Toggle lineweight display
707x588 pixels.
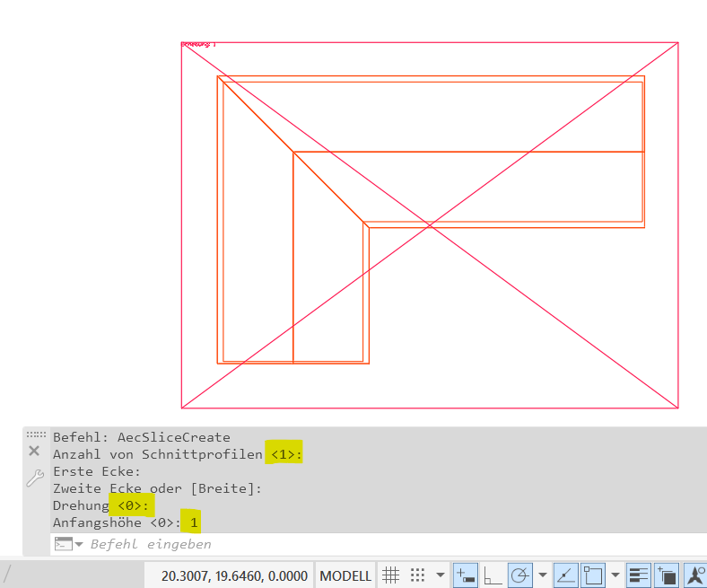tap(639, 575)
